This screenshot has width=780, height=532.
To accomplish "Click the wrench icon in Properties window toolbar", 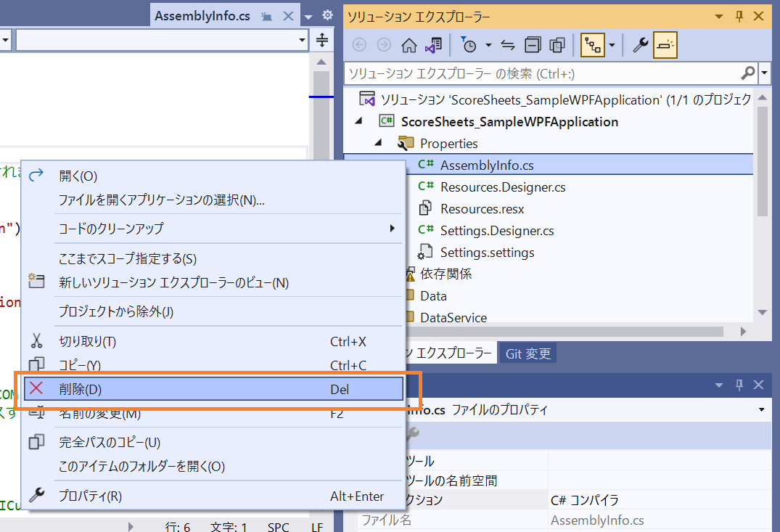I will 413,435.
